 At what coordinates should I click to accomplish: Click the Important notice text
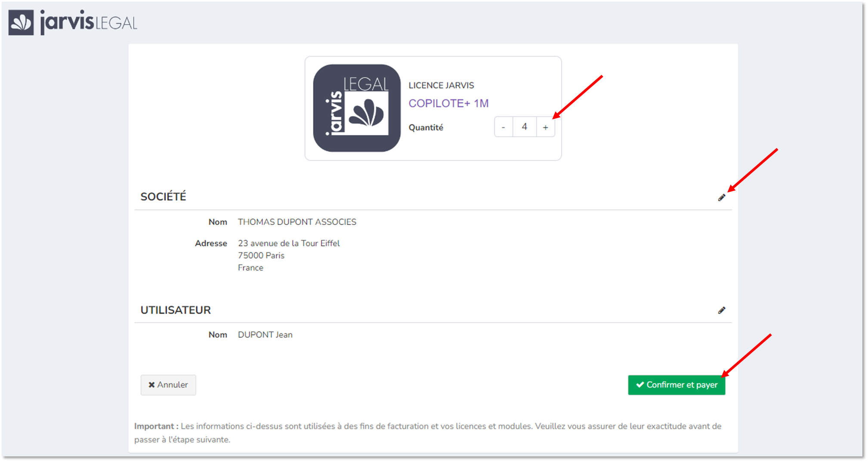[428, 433]
